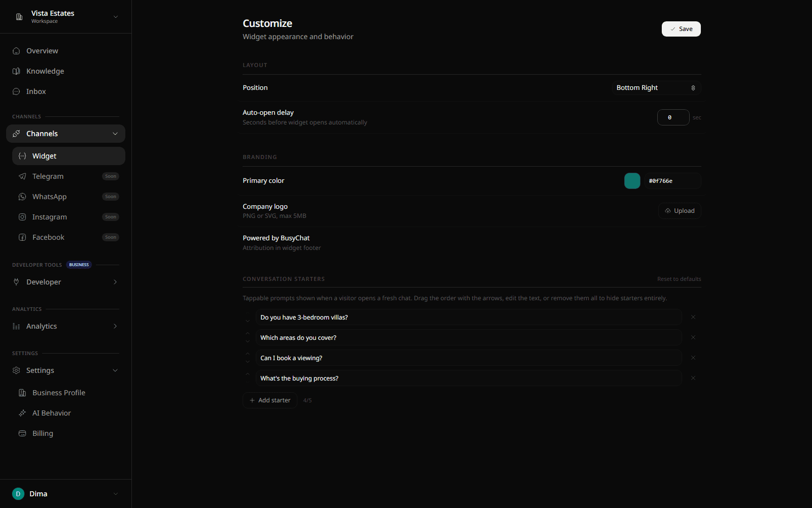Click the Facebook icon in sidebar
The height and width of the screenshot is (508, 812).
[x=22, y=237]
